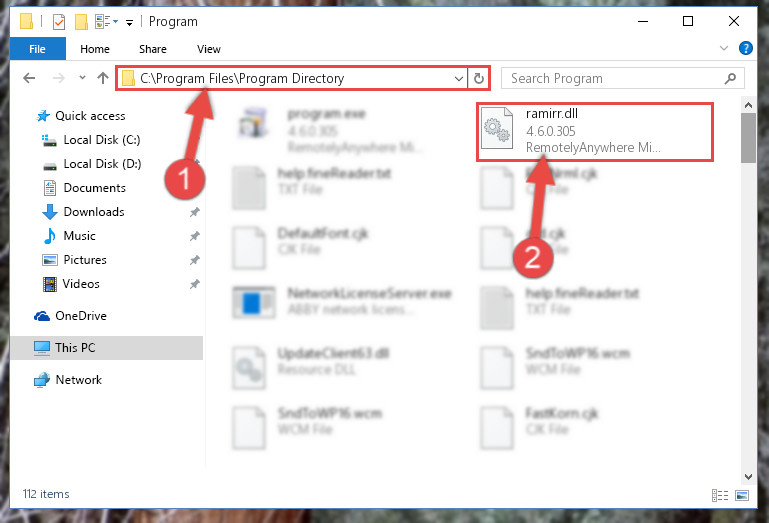The height and width of the screenshot is (523, 769).
Task: Open Recent locations dropdown arrow
Action: click(82, 78)
